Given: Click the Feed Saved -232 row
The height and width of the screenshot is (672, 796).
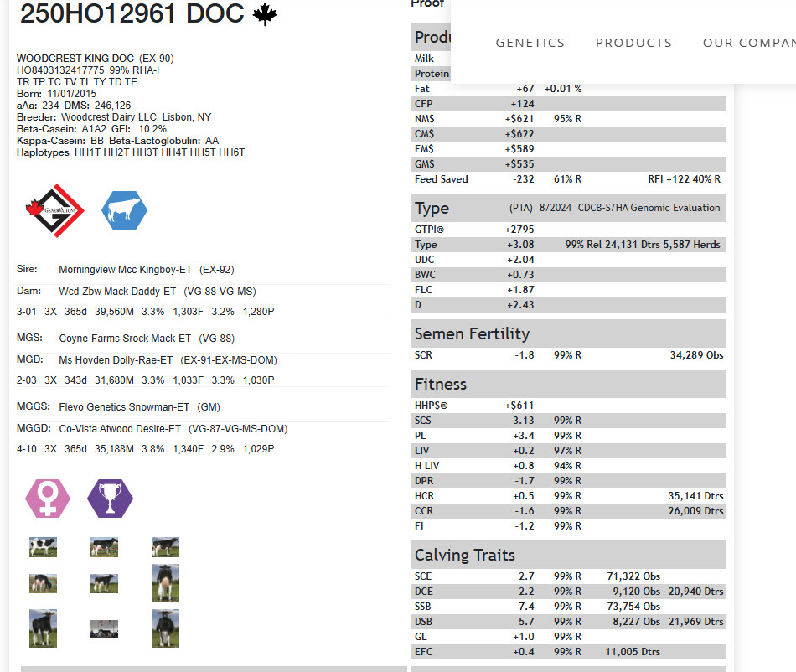Looking at the screenshot, I should (x=569, y=179).
